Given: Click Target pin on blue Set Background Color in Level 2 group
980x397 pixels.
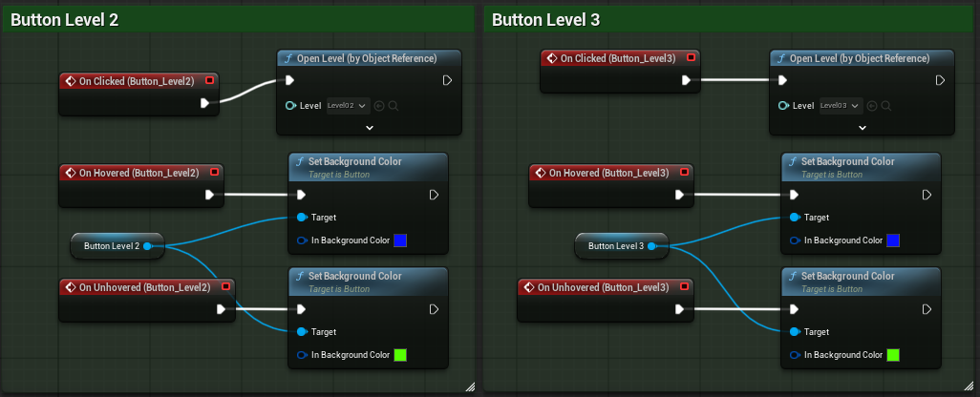Looking at the screenshot, I should (302, 218).
